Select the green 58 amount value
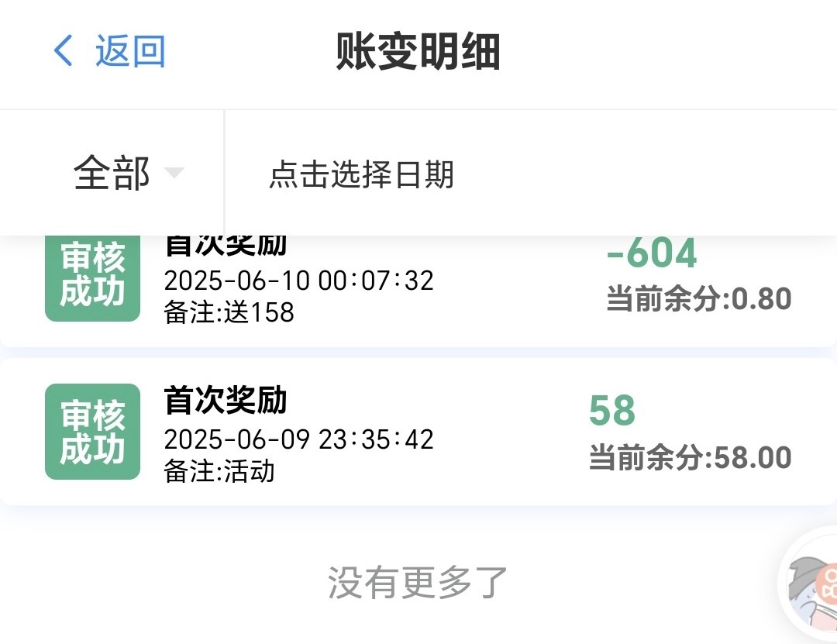The image size is (837, 644). (x=612, y=411)
